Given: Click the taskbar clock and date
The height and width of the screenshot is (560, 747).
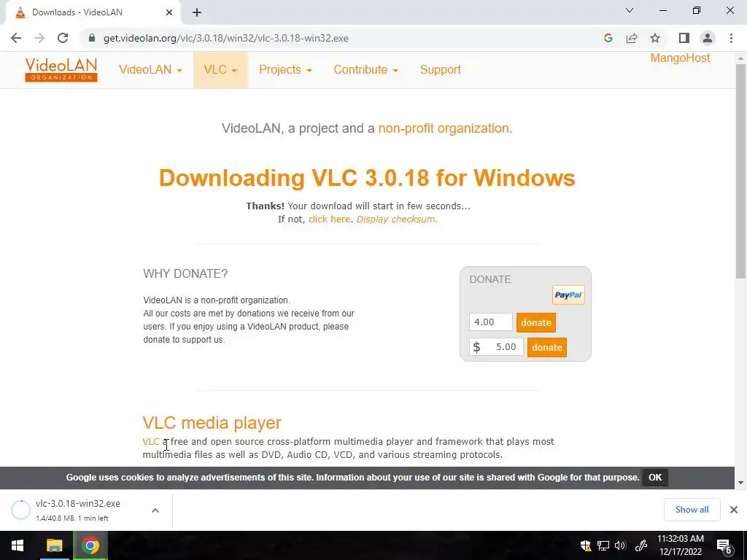Looking at the screenshot, I should (x=681, y=545).
